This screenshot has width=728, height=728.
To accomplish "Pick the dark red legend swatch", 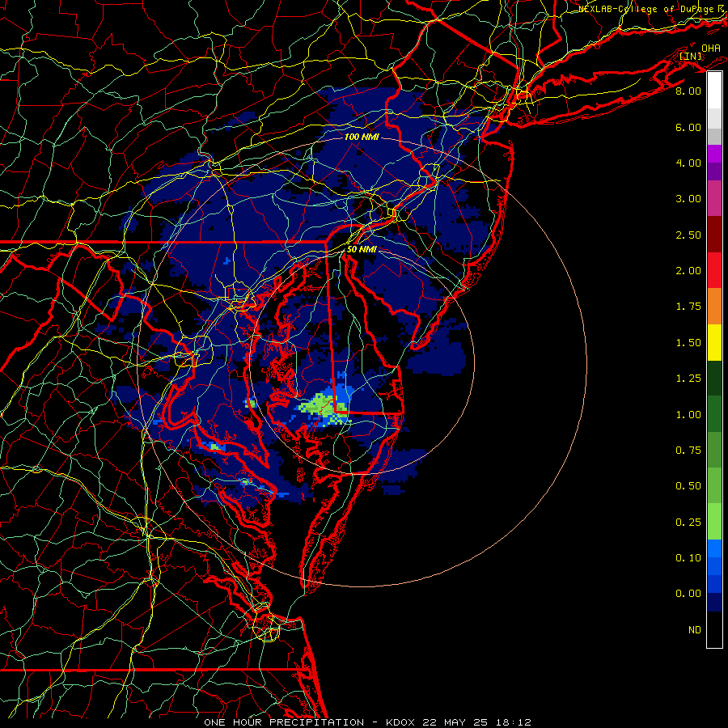I will click(714, 235).
